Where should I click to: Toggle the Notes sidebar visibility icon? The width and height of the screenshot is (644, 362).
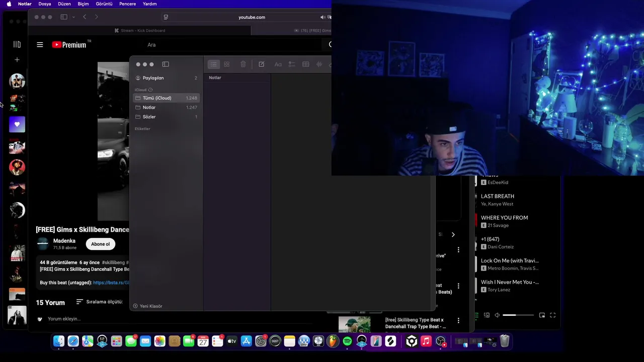coord(166,64)
